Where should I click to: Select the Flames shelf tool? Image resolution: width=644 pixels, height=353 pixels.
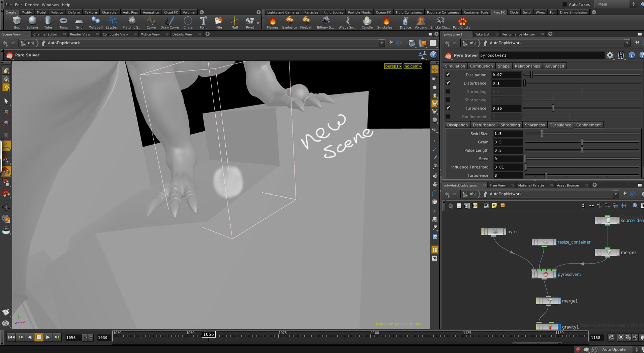point(272,23)
